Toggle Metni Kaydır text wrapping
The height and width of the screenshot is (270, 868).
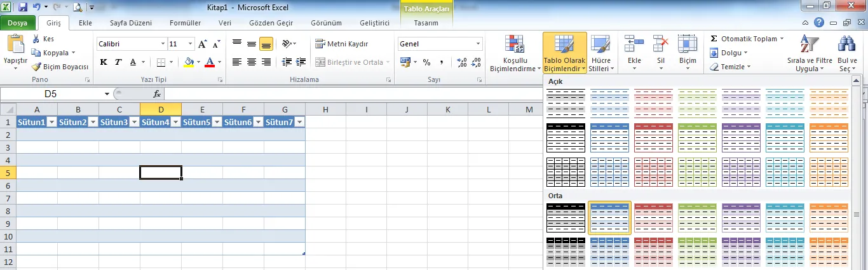342,44
